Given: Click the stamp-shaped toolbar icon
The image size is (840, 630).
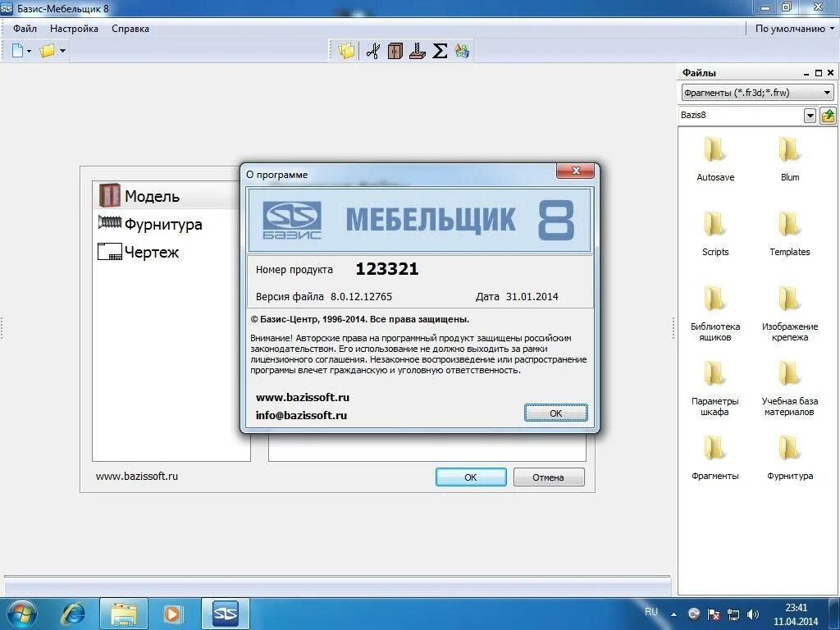Looking at the screenshot, I should 418,51.
